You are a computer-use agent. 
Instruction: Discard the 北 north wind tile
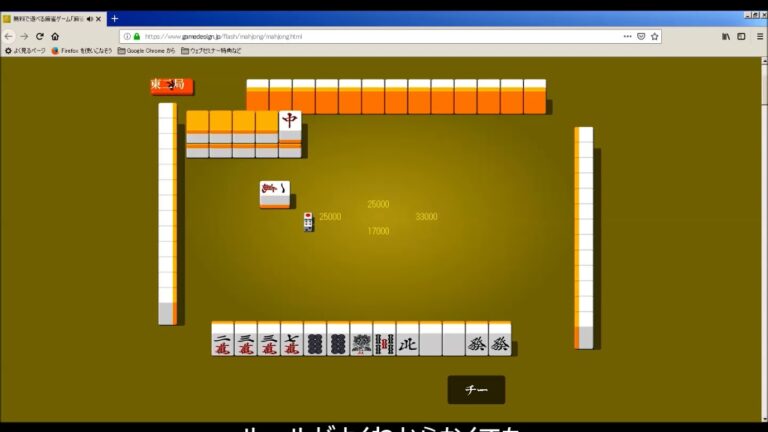pos(408,339)
